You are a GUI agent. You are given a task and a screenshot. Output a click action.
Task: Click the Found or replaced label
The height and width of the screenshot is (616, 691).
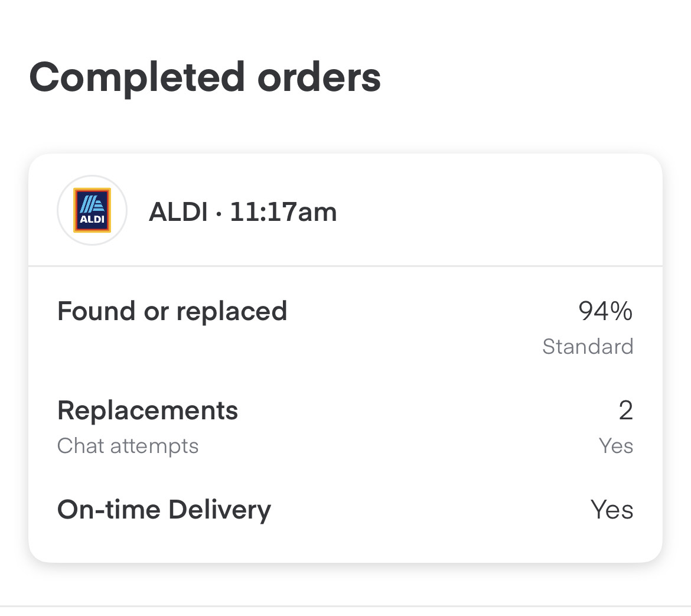click(172, 311)
